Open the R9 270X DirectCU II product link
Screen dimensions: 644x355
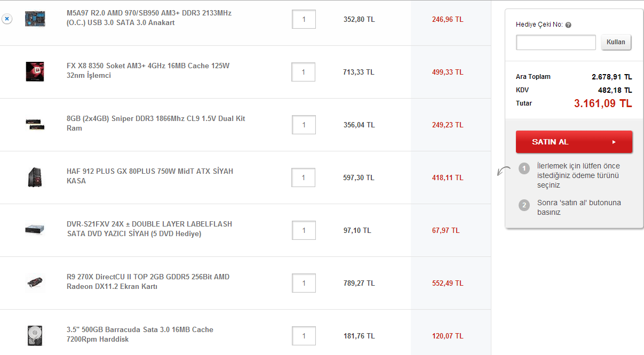pyautogui.click(x=148, y=282)
